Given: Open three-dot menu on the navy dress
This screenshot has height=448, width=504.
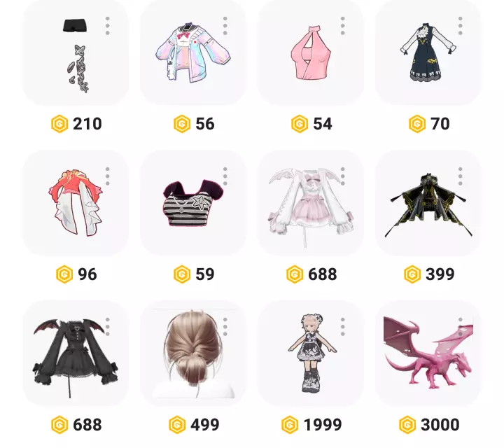Looking at the screenshot, I should [461, 26].
